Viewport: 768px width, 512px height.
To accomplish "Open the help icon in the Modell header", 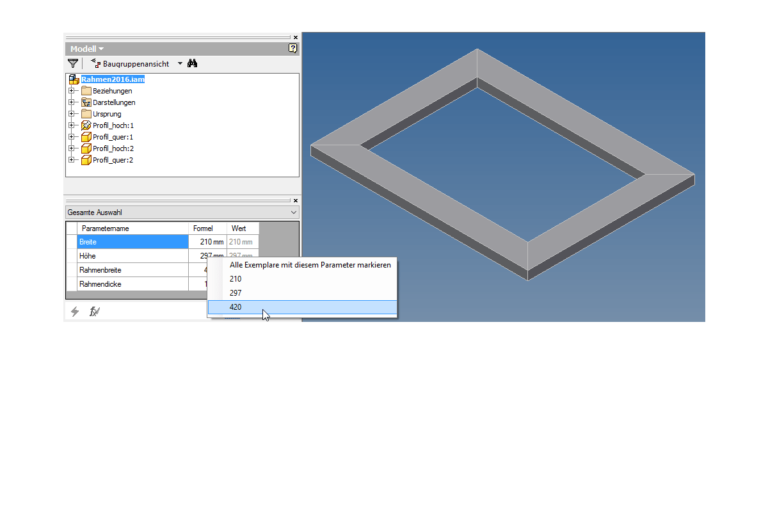I will pos(292,48).
